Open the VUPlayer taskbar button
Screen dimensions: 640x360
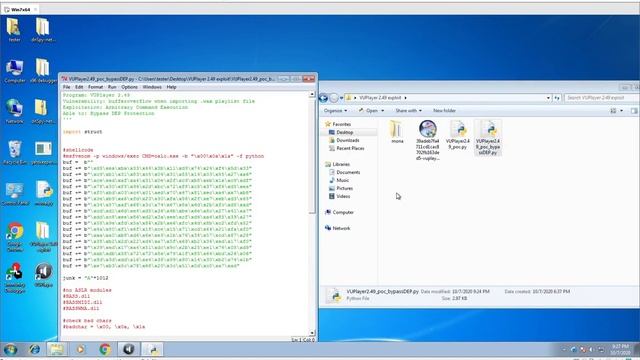click(x=129, y=349)
